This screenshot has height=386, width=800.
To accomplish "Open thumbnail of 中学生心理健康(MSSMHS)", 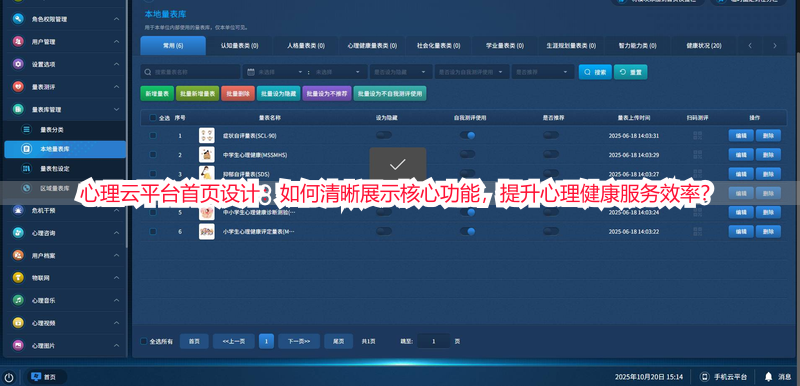I will point(207,155).
